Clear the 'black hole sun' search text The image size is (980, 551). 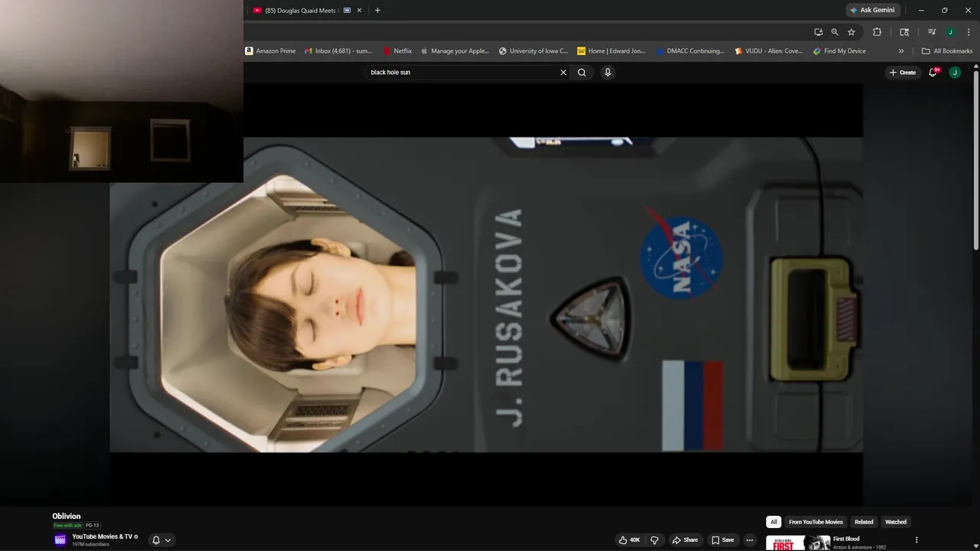[563, 73]
